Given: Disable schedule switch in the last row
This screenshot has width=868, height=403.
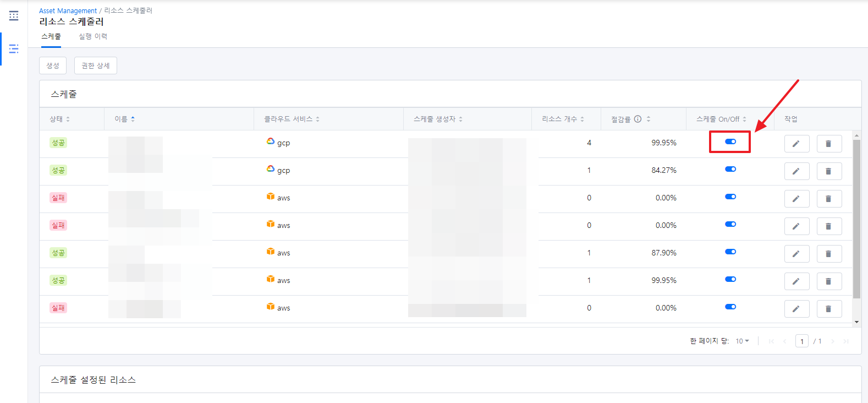Looking at the screenshot, I should click(730, 307).
